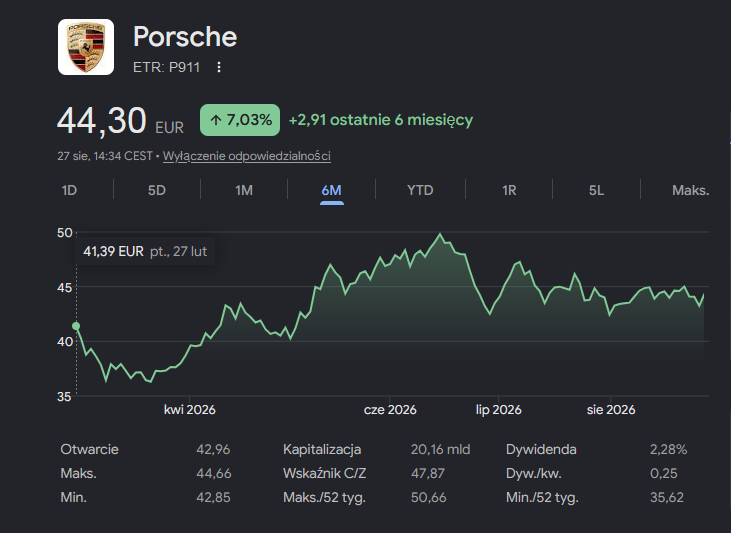
Task: Click the kwi 2026 axis label
Action: point(190,410)
